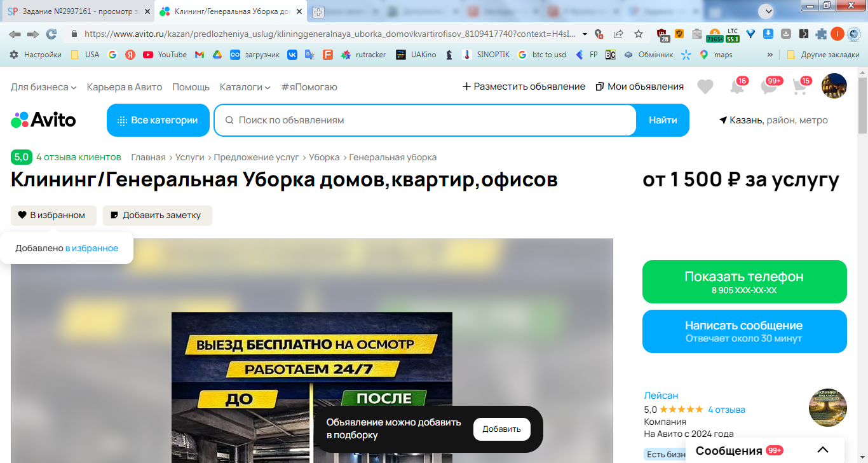Open the rutracker bookmark
The width and height of the screenshot is (868, 463).
(x=363, y=55)
